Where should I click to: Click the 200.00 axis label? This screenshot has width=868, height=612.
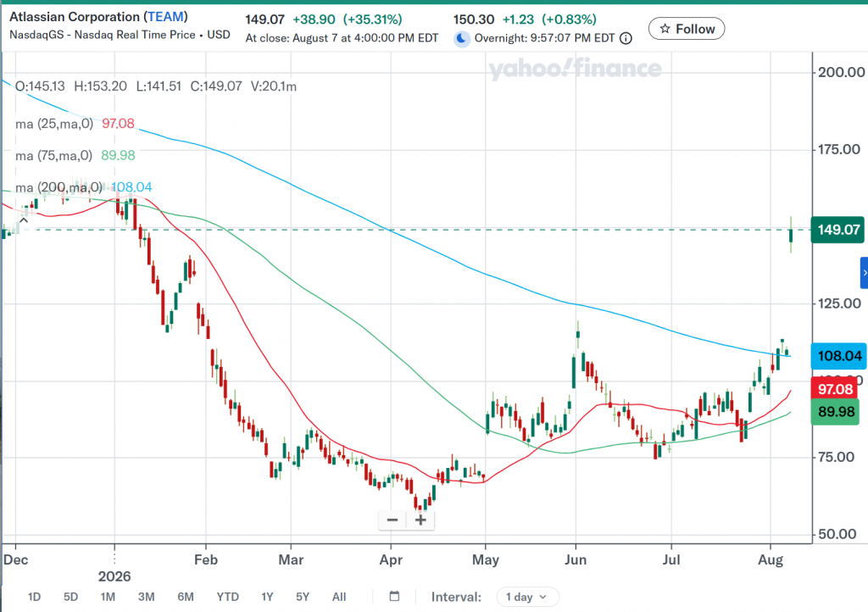[x=842, y=72]
